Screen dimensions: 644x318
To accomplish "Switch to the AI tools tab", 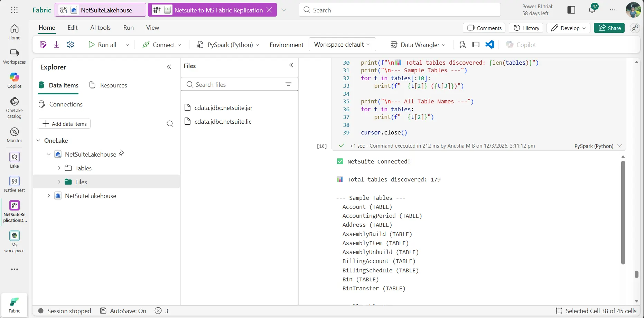I will pos(100,27).
